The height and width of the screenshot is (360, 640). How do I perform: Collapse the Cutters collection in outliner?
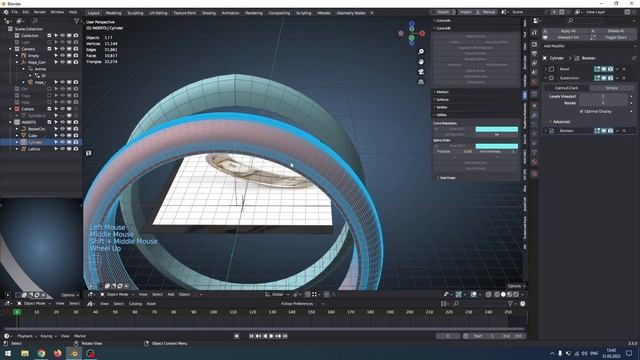pos(10,109)
